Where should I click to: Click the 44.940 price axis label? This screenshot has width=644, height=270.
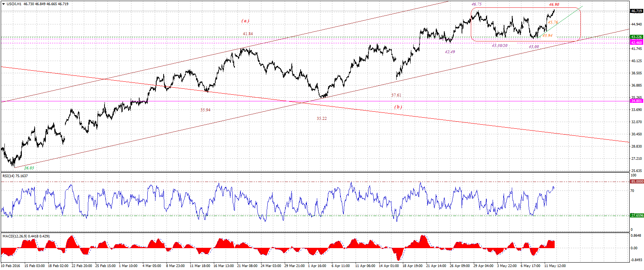pos(636,24)
